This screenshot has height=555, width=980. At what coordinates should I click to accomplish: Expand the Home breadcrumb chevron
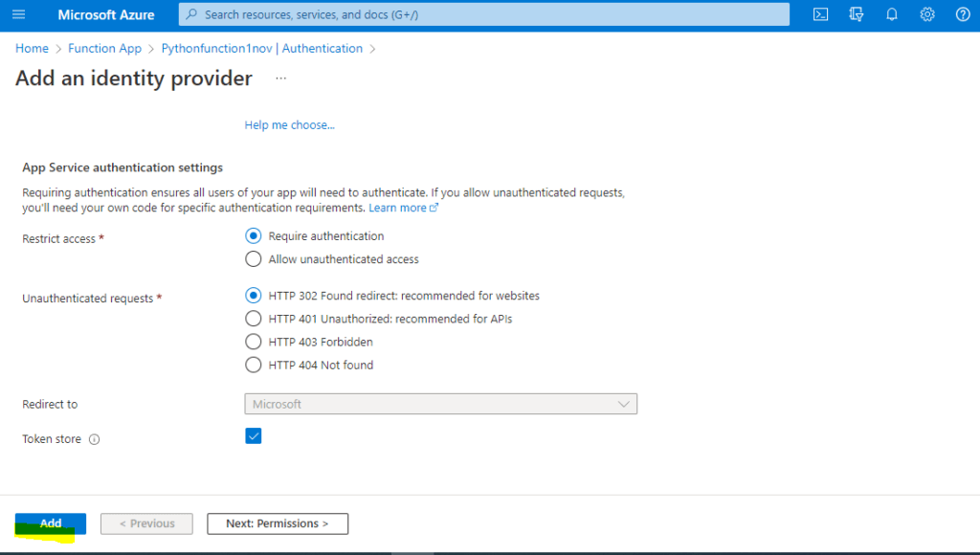coord(57,48)
